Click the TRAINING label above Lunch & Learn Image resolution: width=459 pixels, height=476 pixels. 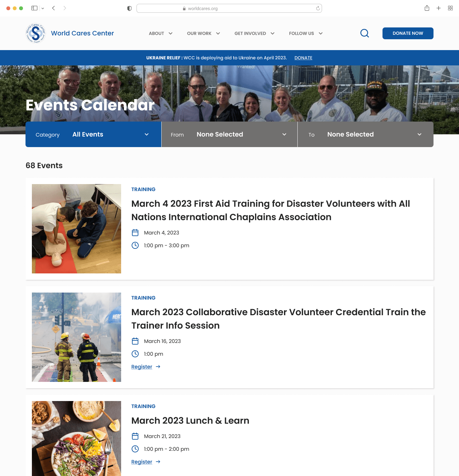143,406
